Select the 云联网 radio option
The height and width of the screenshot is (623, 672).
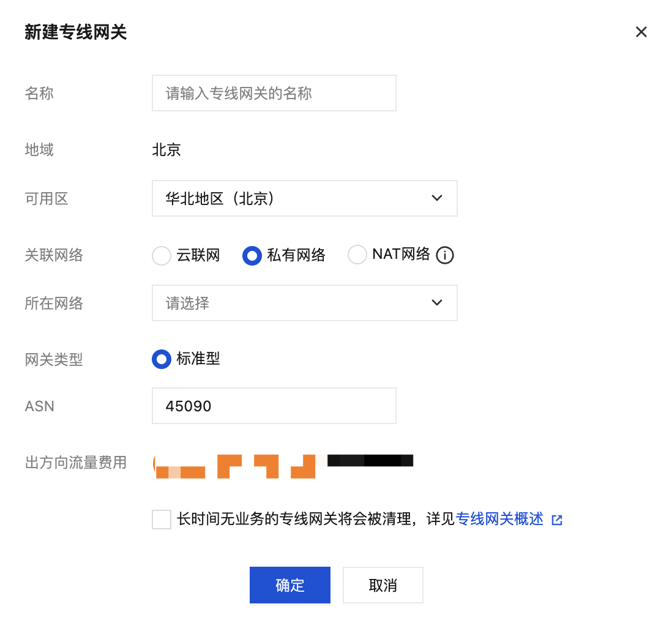(x=162, y=255)
